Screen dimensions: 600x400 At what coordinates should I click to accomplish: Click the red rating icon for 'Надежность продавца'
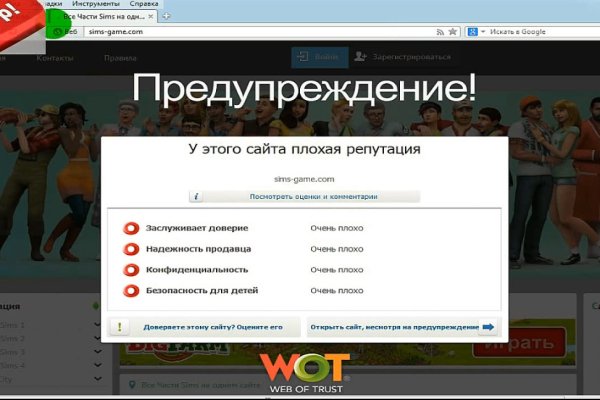(x=130, y=249)
